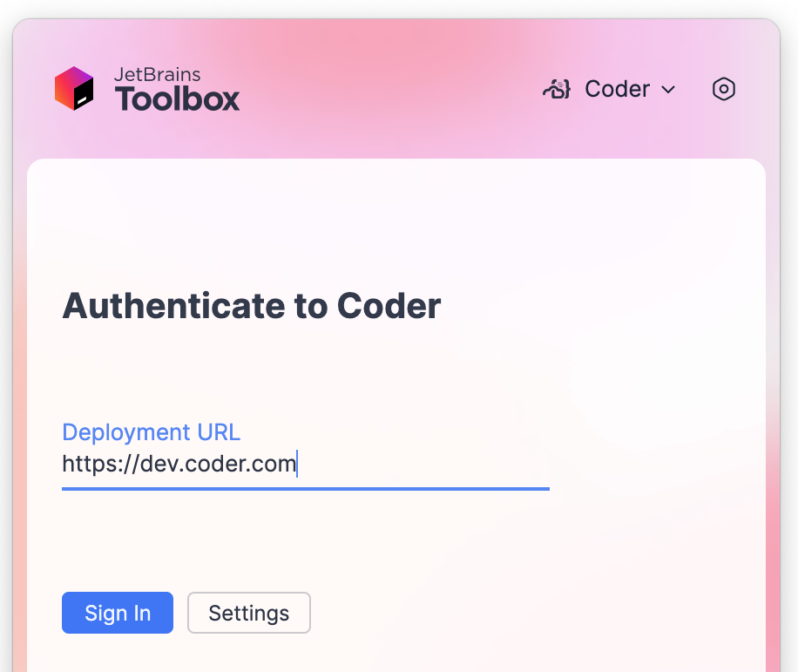Click the Sign In button

[x=117, y=613]
